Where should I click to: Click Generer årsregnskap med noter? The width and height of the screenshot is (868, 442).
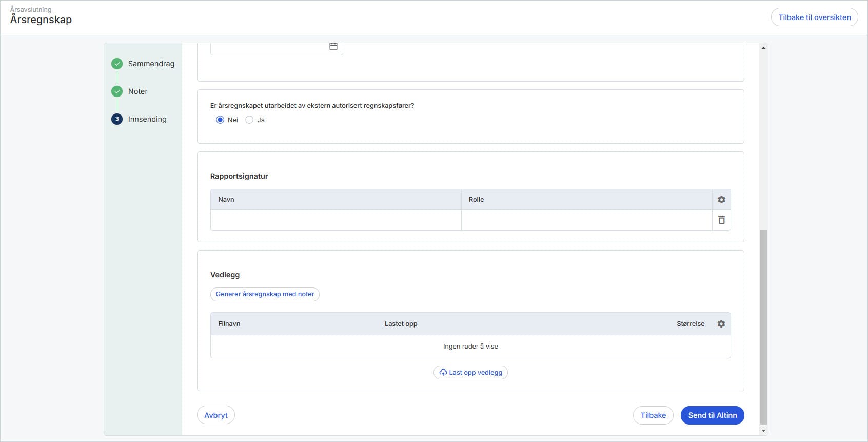coord(265,294)
